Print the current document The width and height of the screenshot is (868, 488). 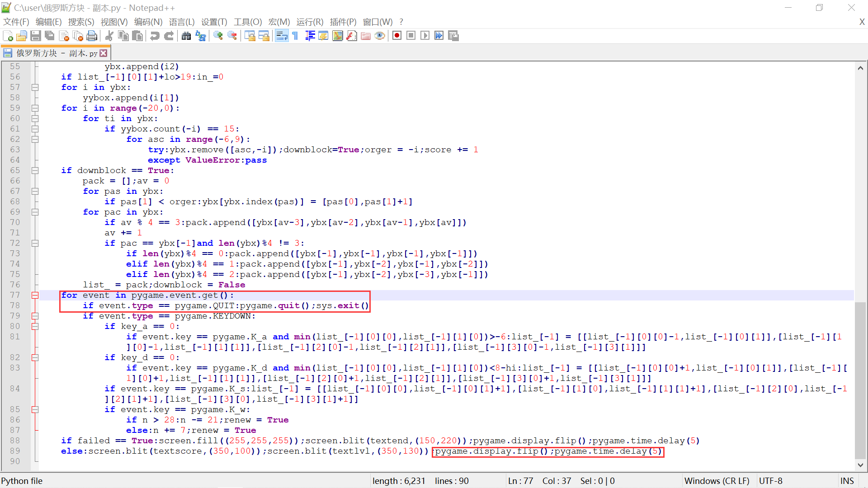[92, 36]
